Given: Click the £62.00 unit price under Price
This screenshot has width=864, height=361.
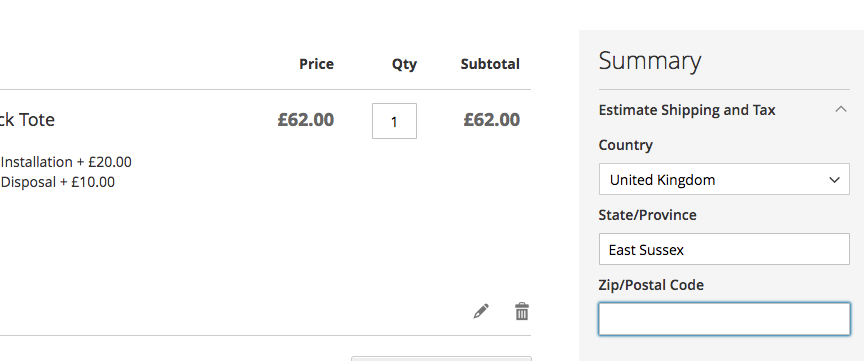Looking at the screenshot, I should 306,120.
